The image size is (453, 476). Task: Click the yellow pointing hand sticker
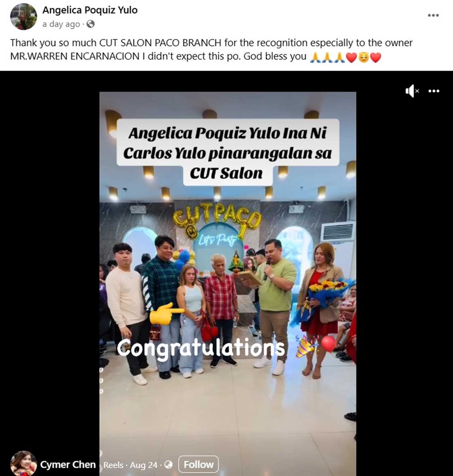166,314
